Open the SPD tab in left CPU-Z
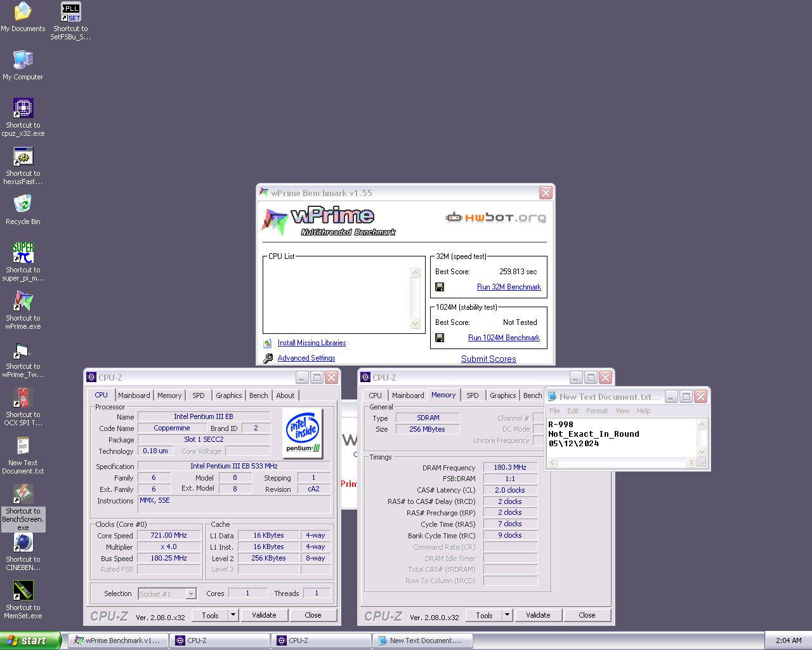Image resolution: width=812 pixels, height=650 pixels. point(199,395)
